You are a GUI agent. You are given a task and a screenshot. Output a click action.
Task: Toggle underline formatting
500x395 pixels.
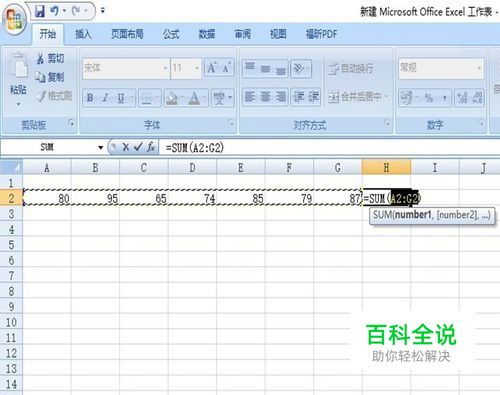[x=121, y=98]
